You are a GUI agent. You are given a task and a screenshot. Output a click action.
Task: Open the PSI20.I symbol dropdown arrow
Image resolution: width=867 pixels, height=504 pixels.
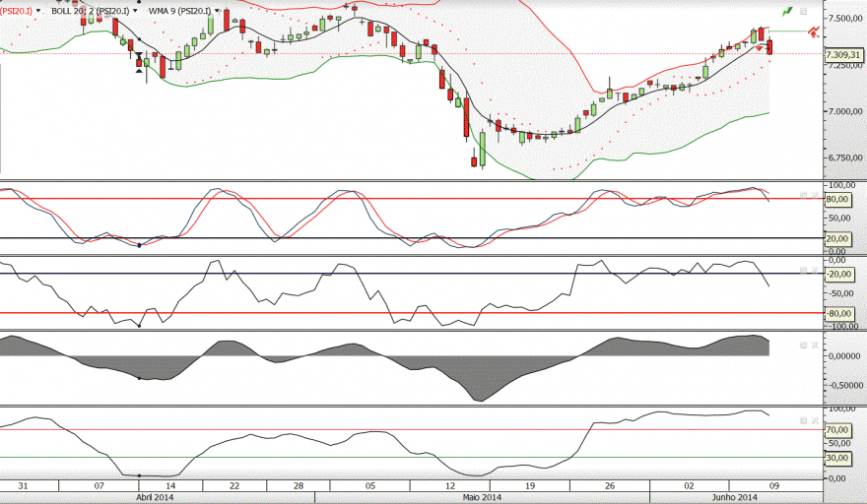tap(38, 11)
